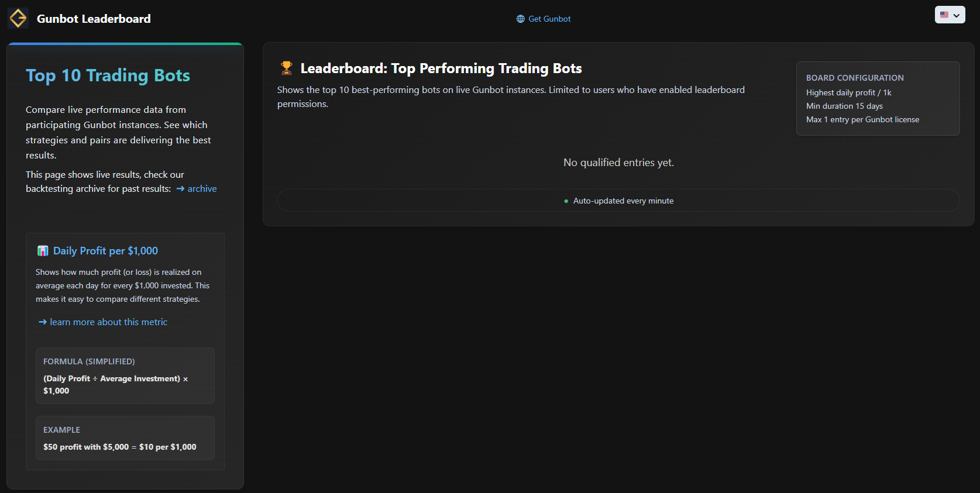980x493 pixels.
Task: Click the Gunbot diamond logo icon
Action: click(18, 18)
